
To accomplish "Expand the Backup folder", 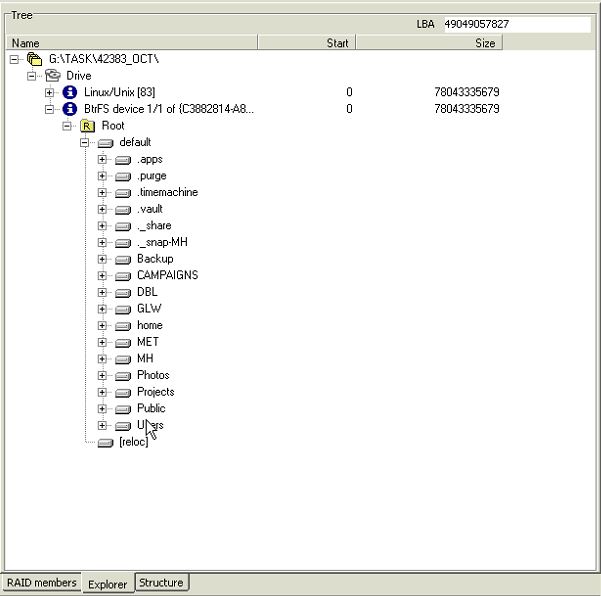I will (x=102, y=259).
